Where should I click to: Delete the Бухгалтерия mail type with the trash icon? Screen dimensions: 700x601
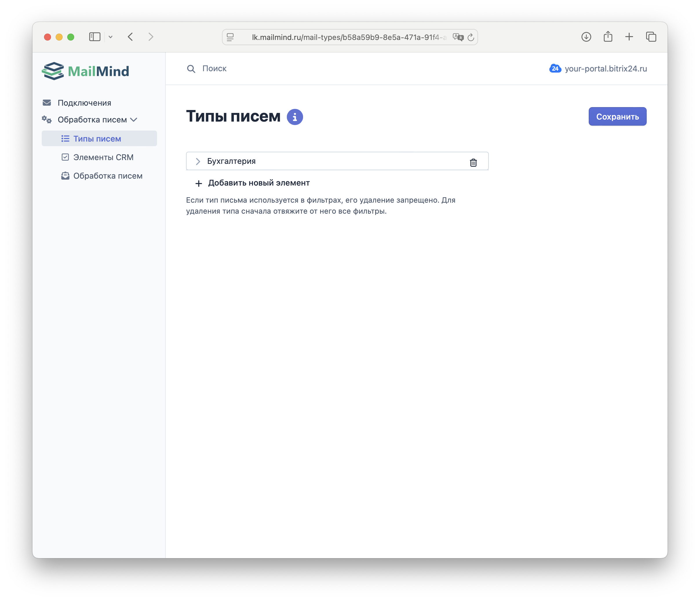tap(473, 162)
